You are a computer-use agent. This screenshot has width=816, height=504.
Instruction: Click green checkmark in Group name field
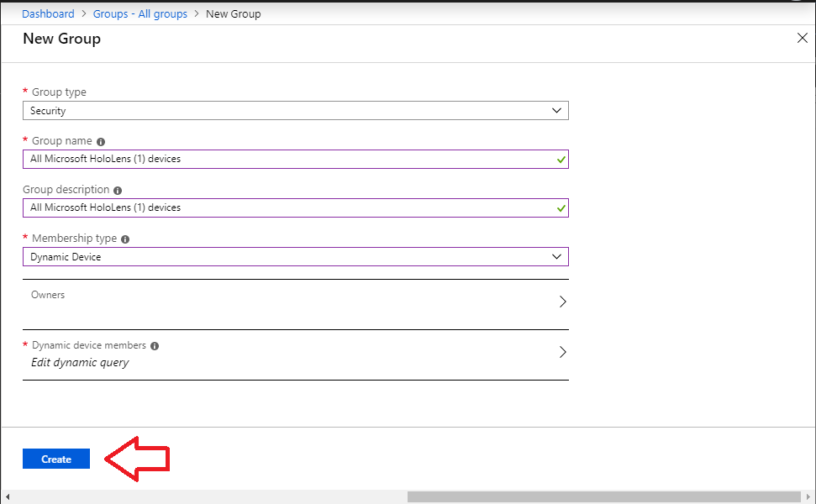click(561, 160)
